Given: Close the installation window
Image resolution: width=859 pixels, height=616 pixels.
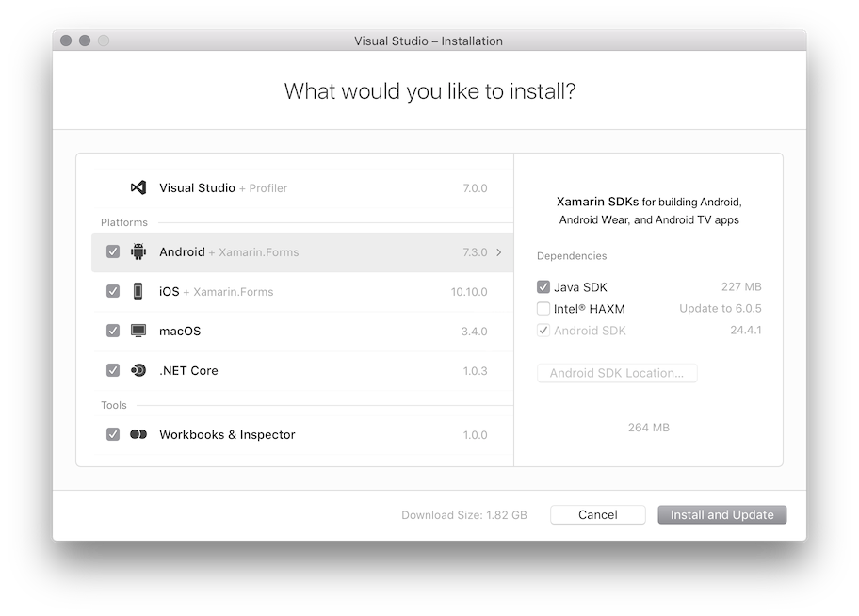Looking at the screenshot, I should pos(66,41).
